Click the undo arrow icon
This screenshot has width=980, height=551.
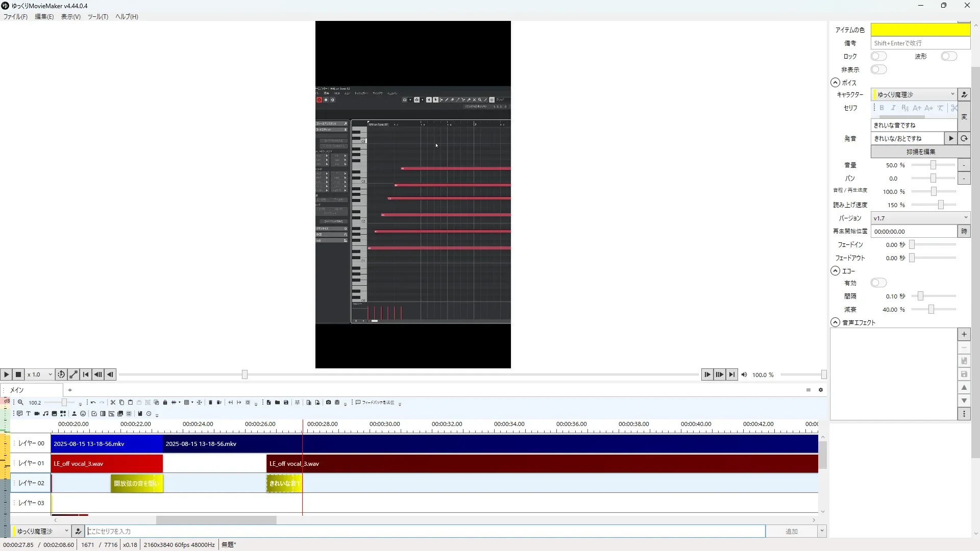[93, 403]
